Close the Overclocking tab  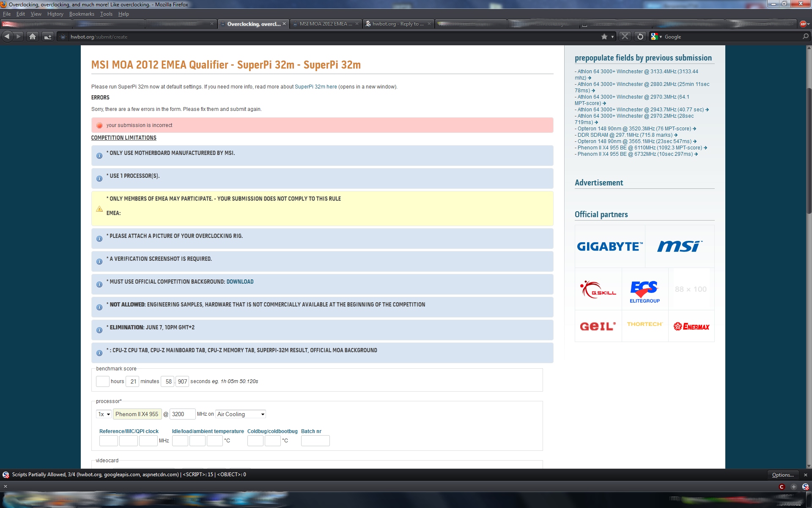tap(284, 24)
